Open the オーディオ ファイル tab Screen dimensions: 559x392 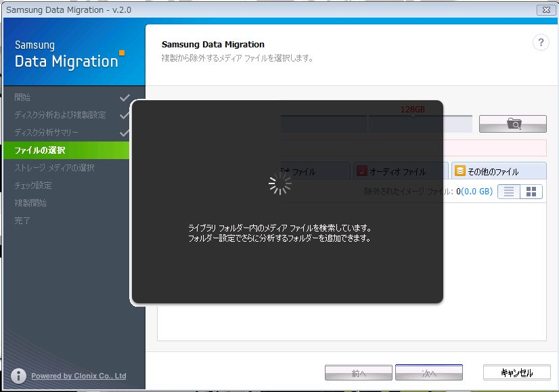click(x=401, y=172)
